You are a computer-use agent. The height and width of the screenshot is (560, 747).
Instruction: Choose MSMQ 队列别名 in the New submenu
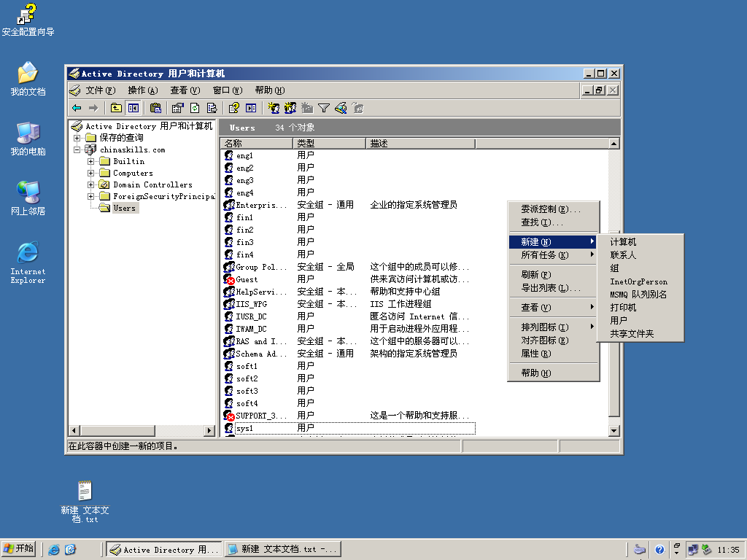pyautogui.click(x=640, y=295)
